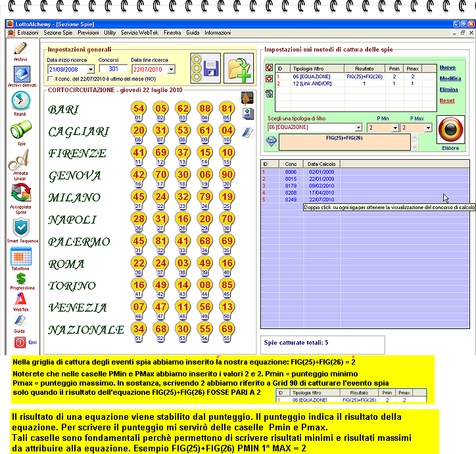Open the Archivi pencil icon
The image size is (476, 454).
pos(20,48)
